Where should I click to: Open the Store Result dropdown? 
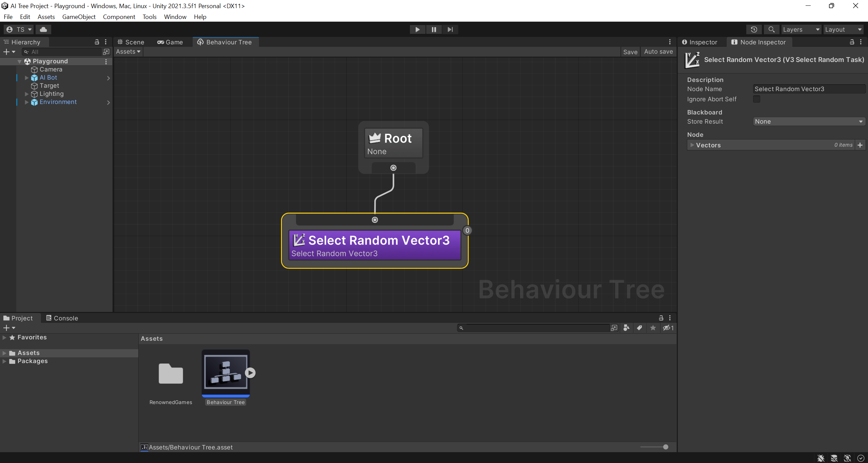(809, 122)
